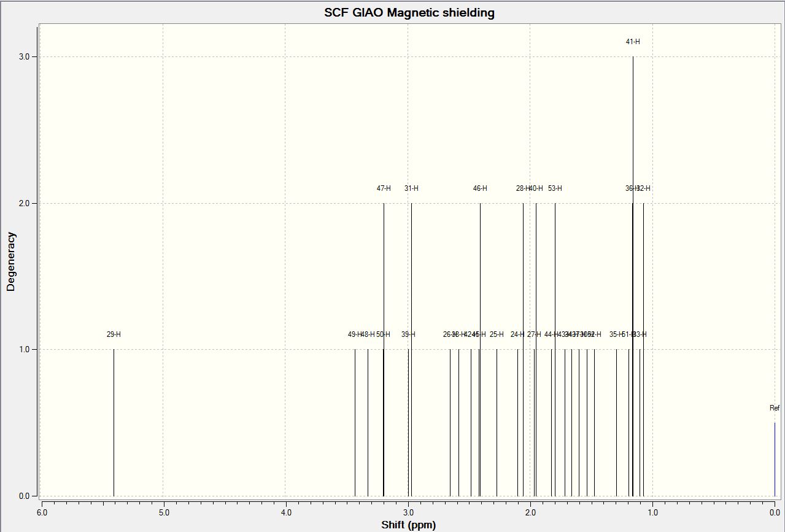The height and width of the screenshot is (532, 785).
Task: Click the 53-H peak label
Action: 555,188
